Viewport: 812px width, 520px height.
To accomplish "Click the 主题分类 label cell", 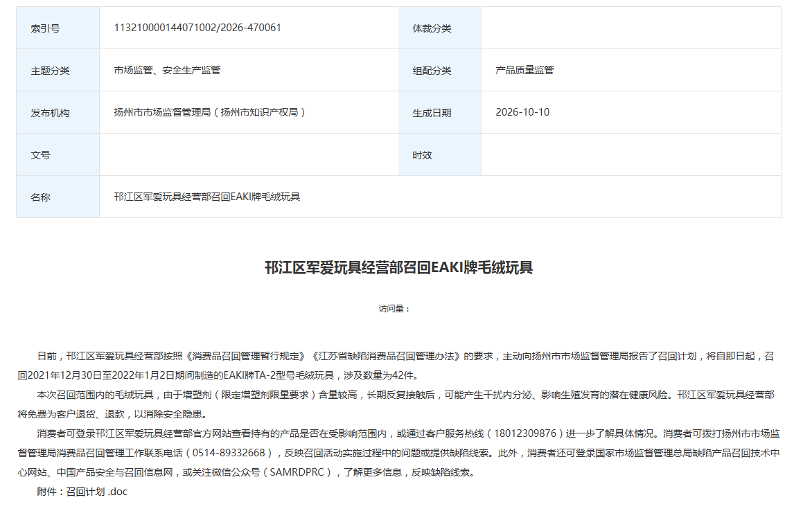I will coord(58,71).
